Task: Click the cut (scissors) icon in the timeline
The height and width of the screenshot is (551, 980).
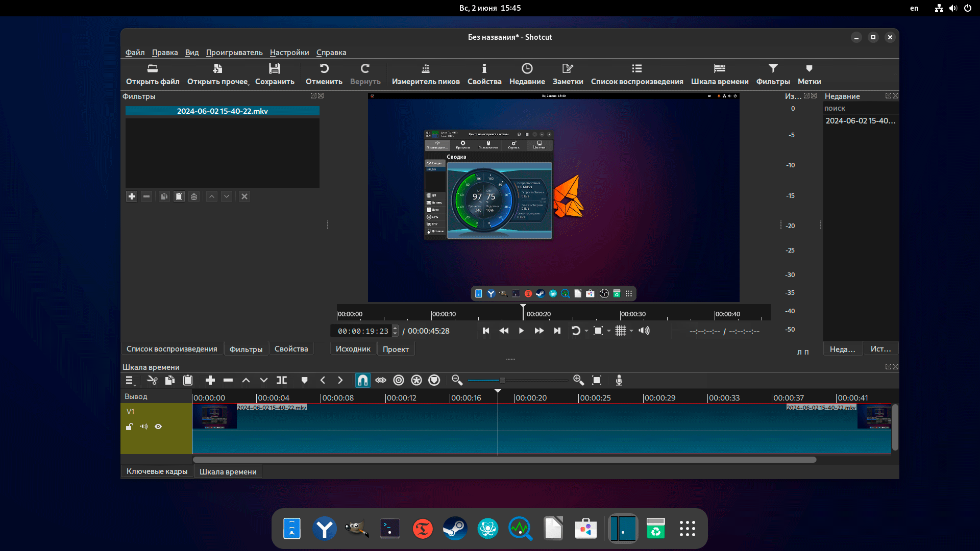Action: pos(152,380)
